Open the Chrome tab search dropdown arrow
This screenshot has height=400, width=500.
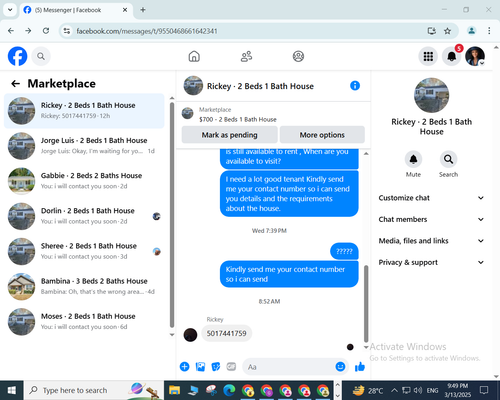10,10
